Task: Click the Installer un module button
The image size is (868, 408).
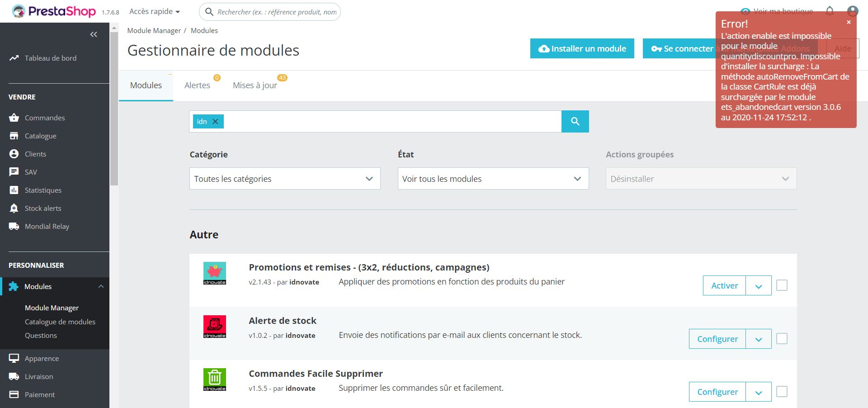Action: point(582,48)
